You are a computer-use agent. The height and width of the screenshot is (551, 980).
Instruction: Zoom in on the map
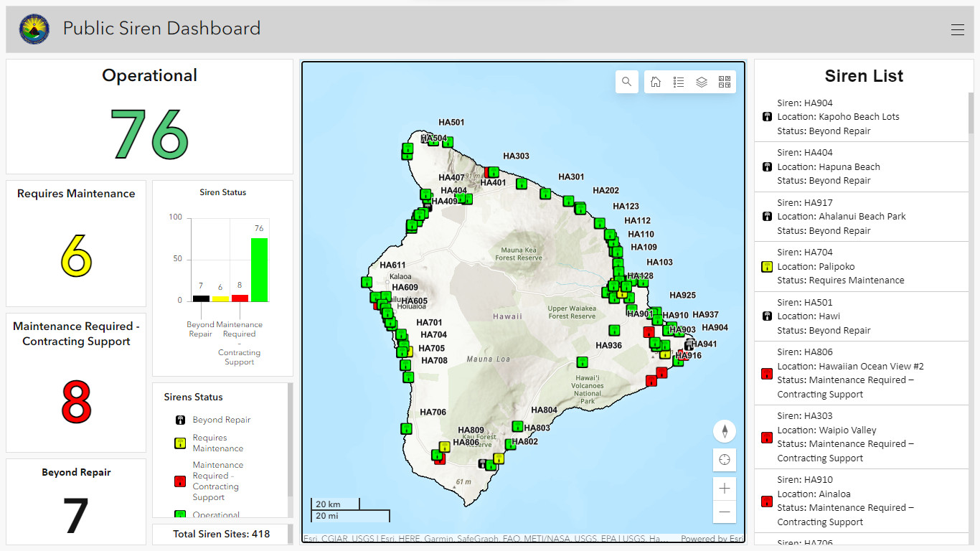pyautogui.click(x=725, y=489)
